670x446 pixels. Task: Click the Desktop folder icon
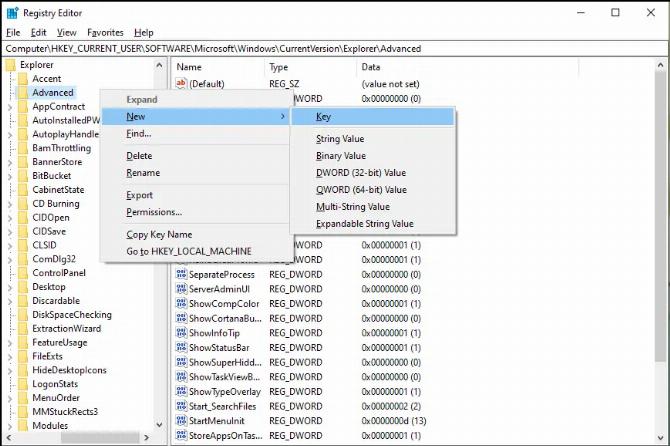pyautogui.click(x=23, y=287)
